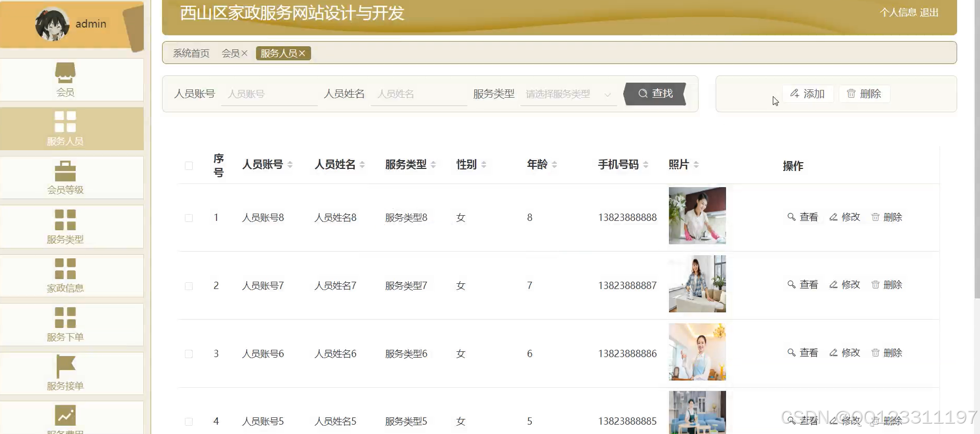Sort the table by 手机号码 column
Screen dimensions: 980x434
[x=646, y=165]
